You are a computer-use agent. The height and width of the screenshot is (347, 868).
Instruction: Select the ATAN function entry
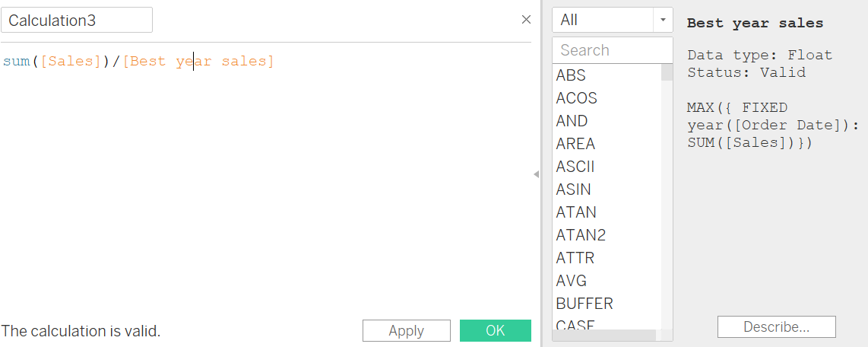pyautogui.click(x=576, y=212)
